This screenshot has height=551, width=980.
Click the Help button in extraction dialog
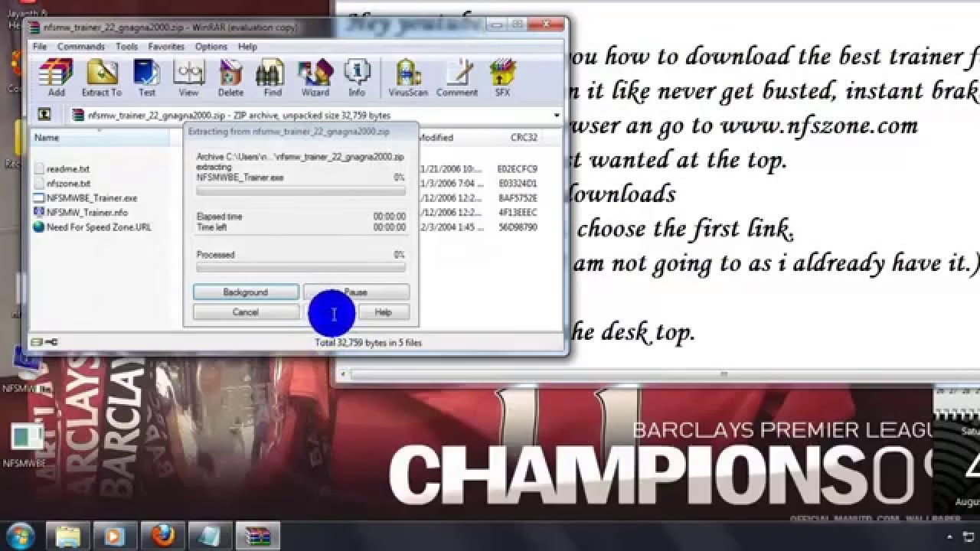[x=384, y=312]
